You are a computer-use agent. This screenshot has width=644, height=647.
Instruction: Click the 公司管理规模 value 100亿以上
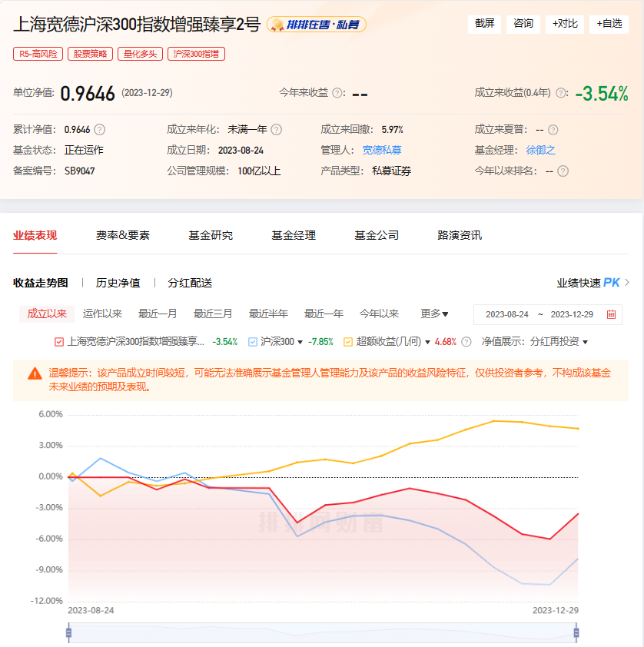pos(259,171)
